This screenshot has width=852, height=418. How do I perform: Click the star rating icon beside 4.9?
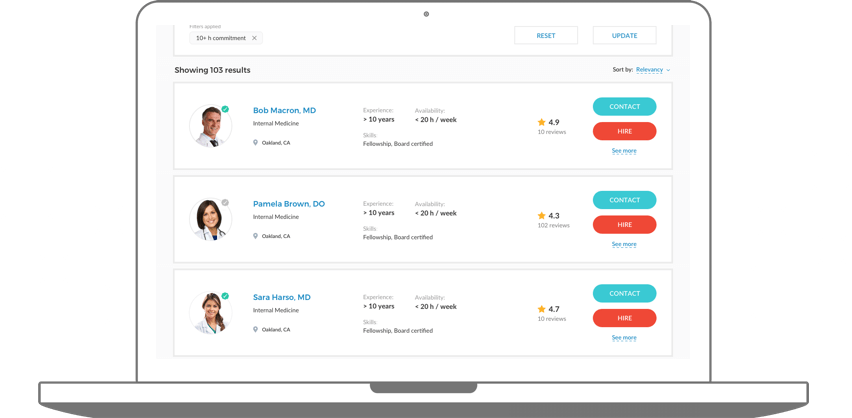tap(541, 122)
